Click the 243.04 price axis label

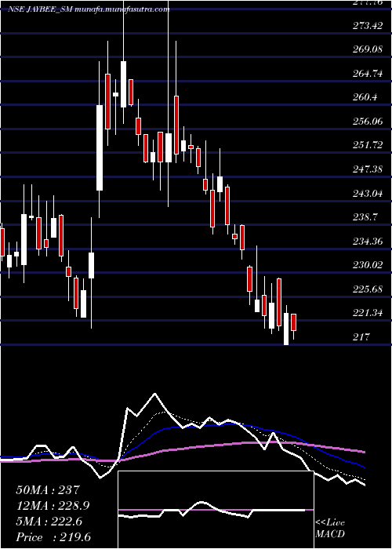(368, 193)
